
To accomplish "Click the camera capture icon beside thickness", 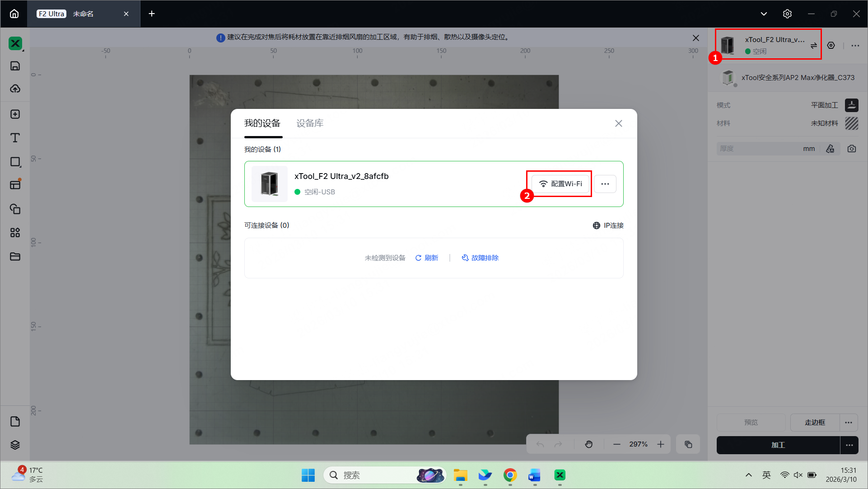I will (852, 149).
